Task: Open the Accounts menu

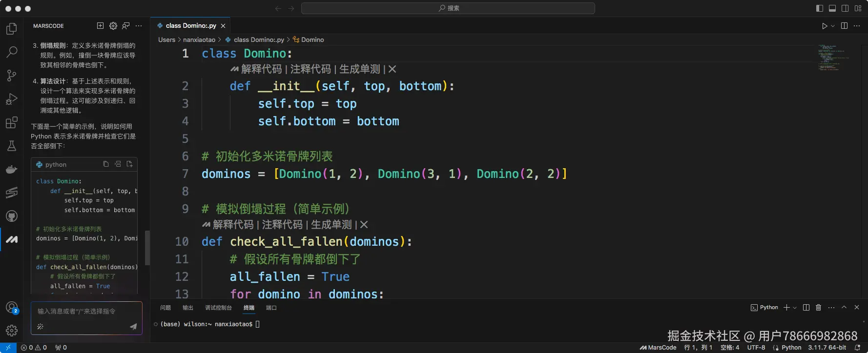Action: click(12, 308)
